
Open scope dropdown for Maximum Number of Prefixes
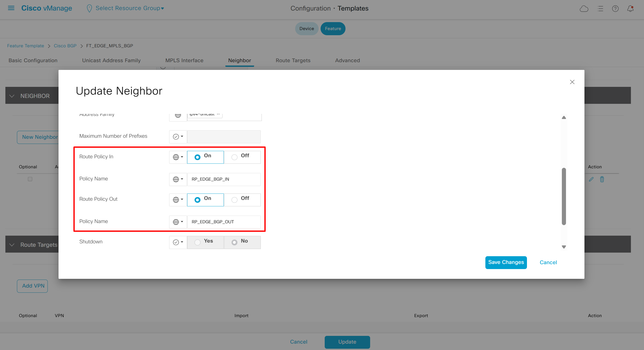click(178, 137)
